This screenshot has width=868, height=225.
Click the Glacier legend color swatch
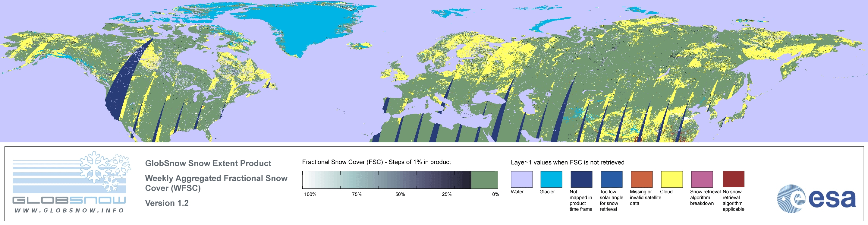click(x=551, y=179)
